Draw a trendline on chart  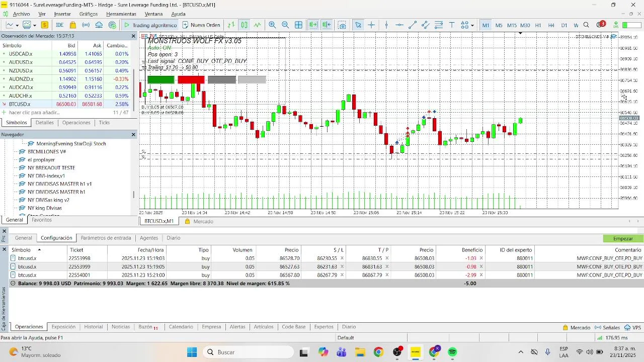pos(413,25)
